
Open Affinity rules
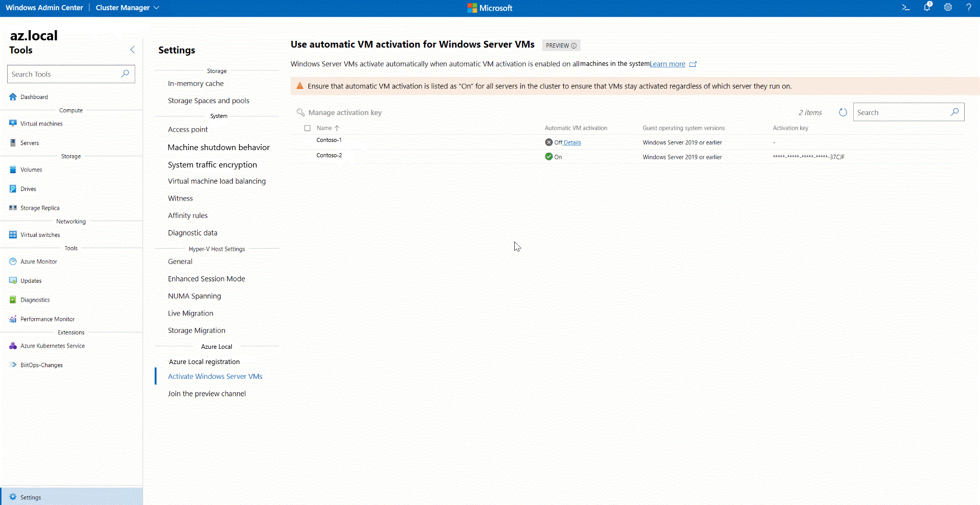click(187, 216)
